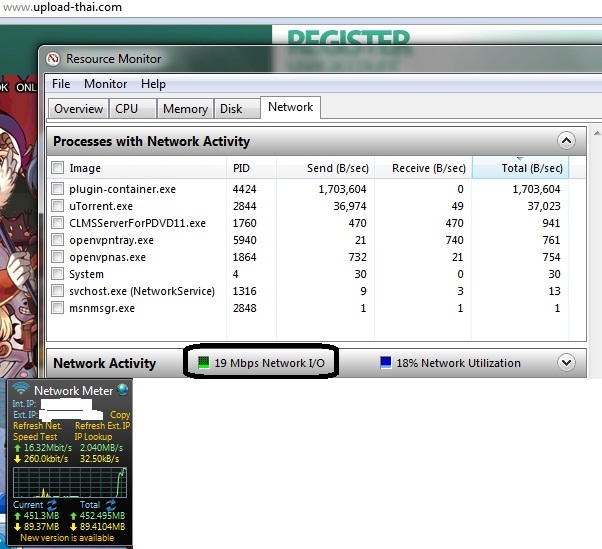Check the uTorrent.exe process checkbox

58,205
